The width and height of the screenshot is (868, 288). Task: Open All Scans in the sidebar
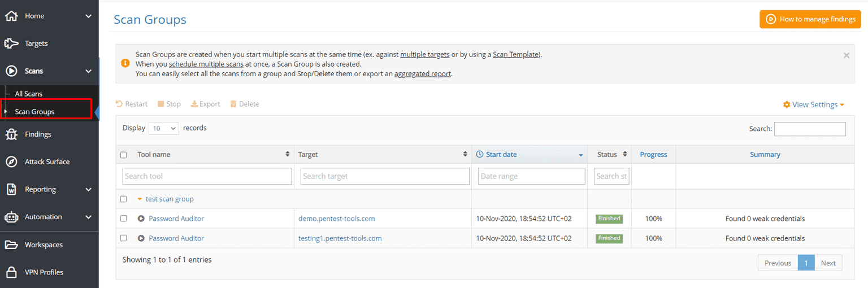coord(29,94)
